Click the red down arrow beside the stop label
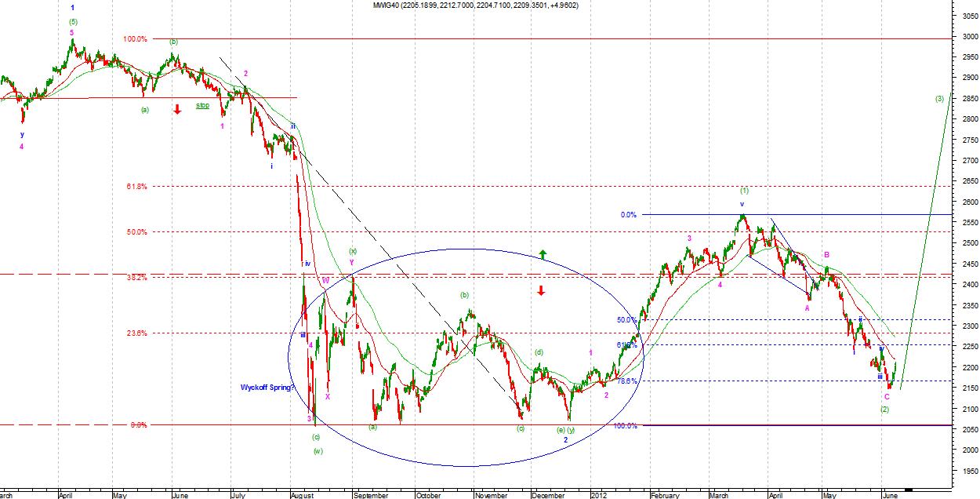Viewport: 980px width, 499px height. pyautogui.click(x=177, y=109)
